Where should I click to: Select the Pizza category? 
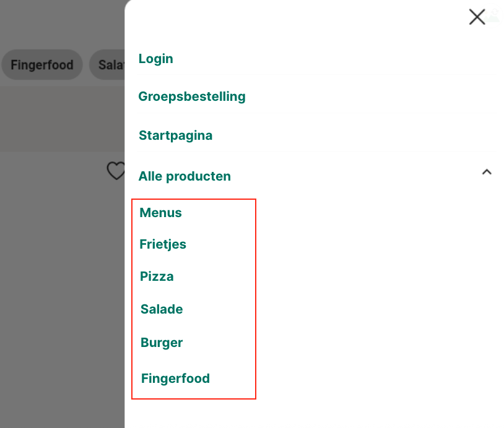(x=157, y=276)
